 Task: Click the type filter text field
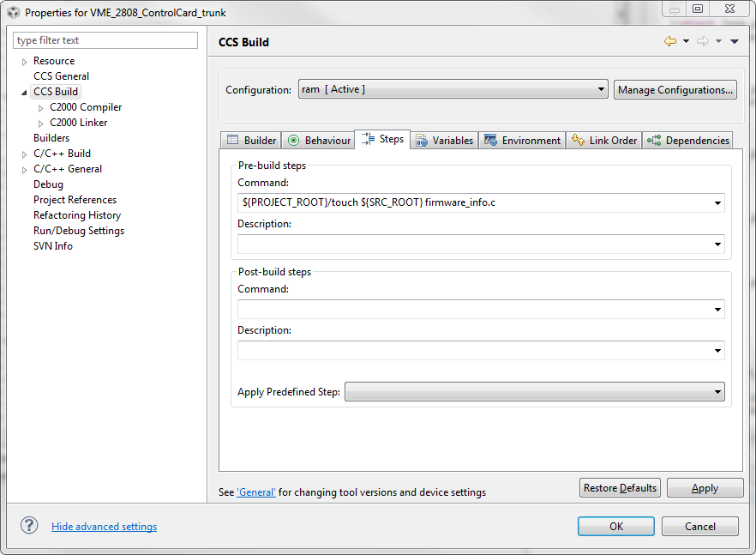point(105,40)
